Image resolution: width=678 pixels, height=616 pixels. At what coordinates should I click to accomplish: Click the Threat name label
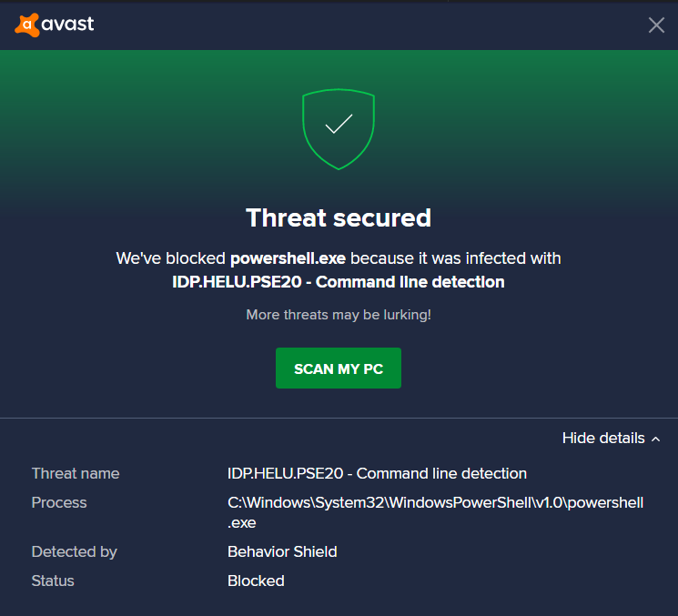point(76,473)
